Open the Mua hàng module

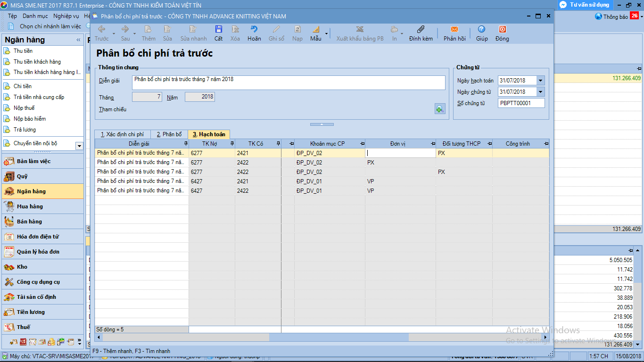pos(42,206)
